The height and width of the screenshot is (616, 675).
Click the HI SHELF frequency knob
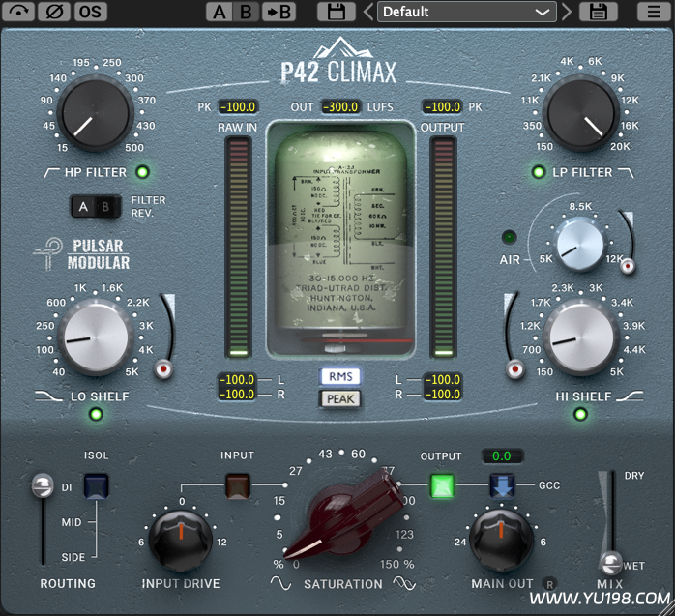pyautogui.click(x=581, y=337)
